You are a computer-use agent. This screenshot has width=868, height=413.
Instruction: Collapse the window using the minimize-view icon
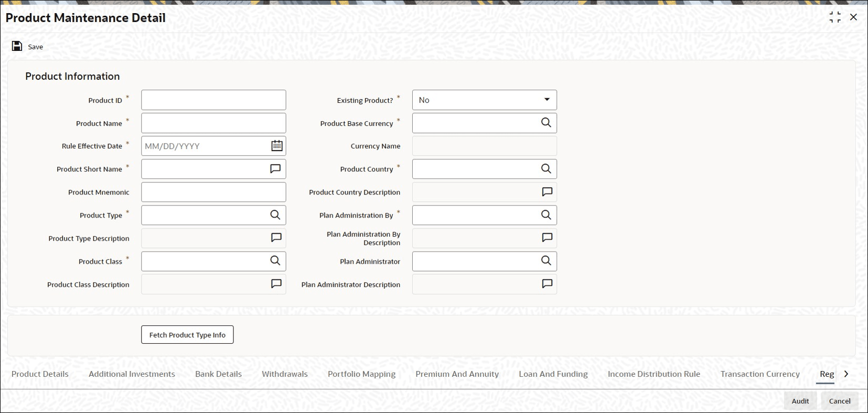[835, 17]
